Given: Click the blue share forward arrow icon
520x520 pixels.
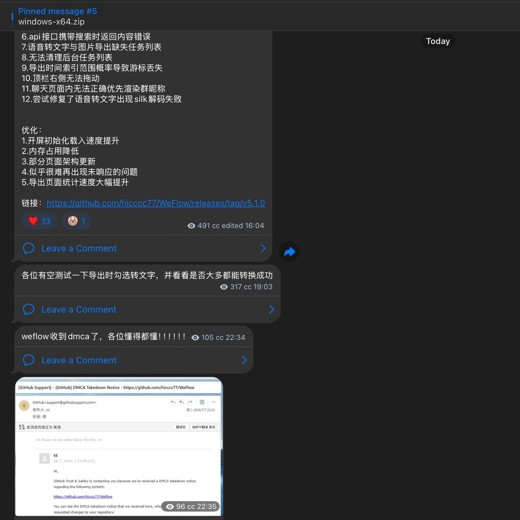Looking at the screenshot, I should 289,252.
